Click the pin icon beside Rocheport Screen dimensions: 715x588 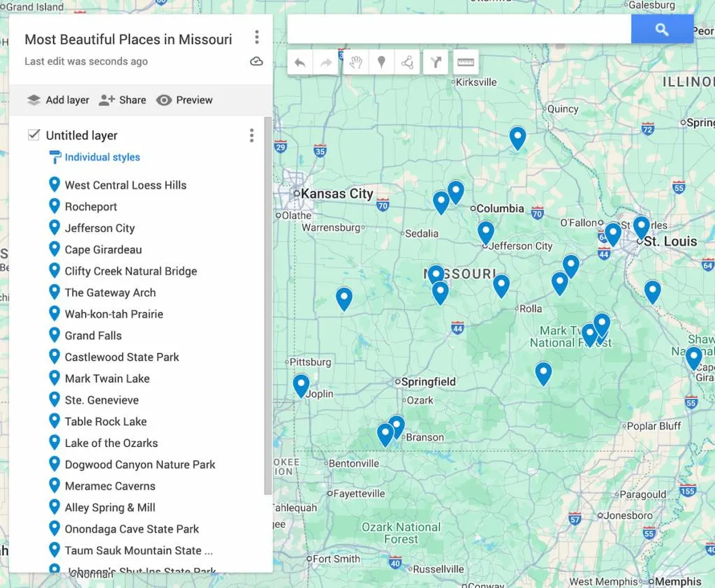pos(54,206)
